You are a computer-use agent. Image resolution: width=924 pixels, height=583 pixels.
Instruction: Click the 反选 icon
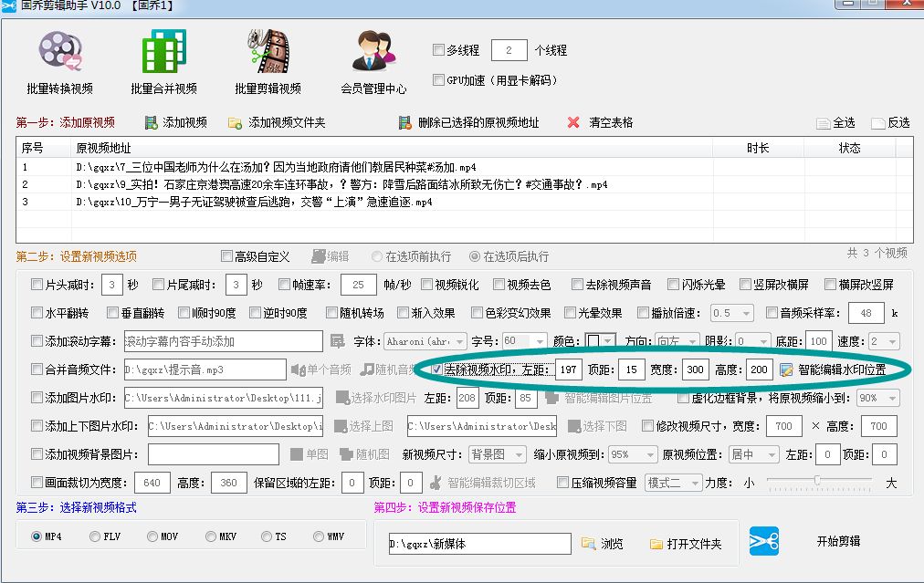point(878,123)
